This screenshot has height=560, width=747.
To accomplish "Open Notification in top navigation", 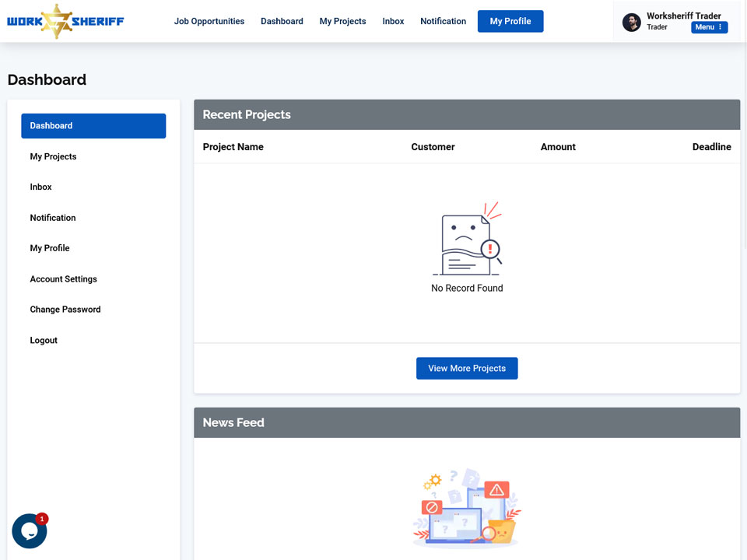I will pyautogui.click(x=443, y=22).
